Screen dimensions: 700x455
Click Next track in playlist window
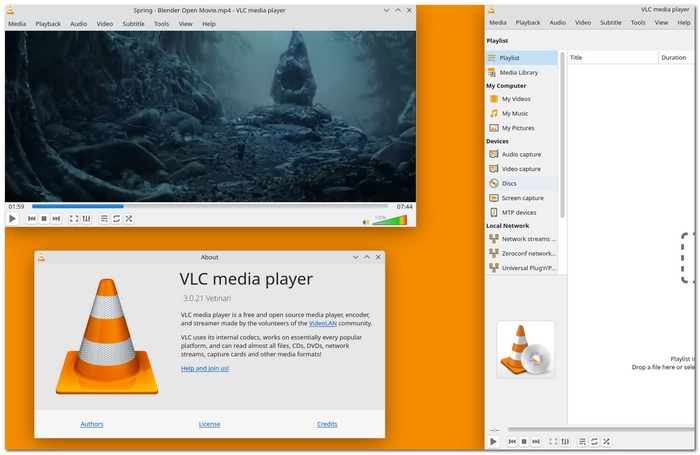tap(536, 442)
